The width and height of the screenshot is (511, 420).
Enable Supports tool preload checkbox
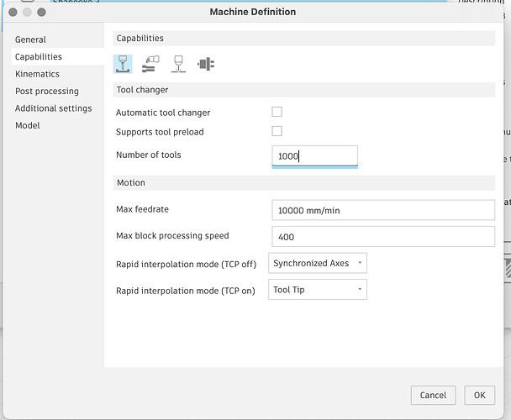click(277, 131)
